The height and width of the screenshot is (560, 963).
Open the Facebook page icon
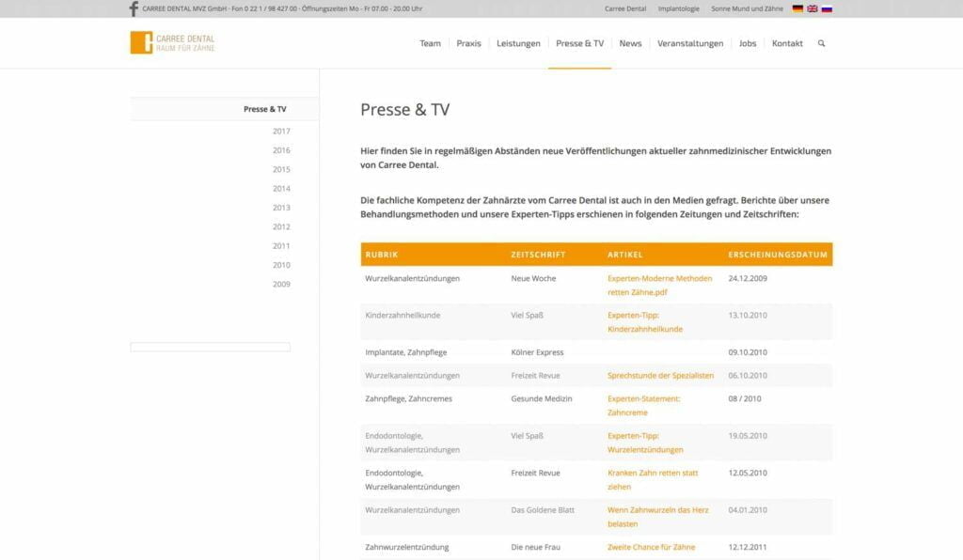(134, 8)
